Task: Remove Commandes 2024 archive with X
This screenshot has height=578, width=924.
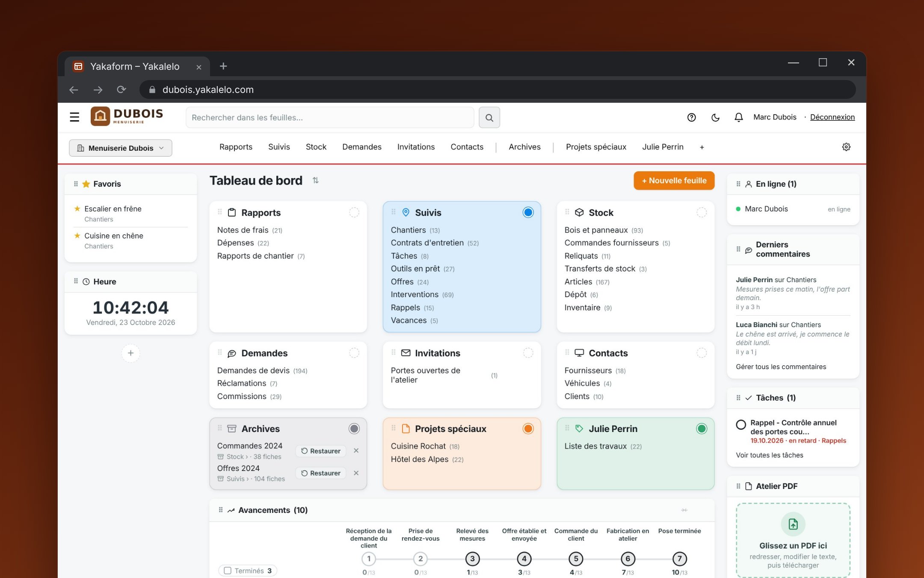Action: tap(356, 450)
